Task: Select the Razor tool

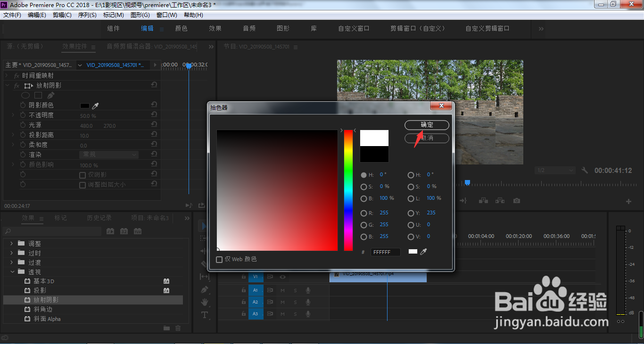Action: 204,264
